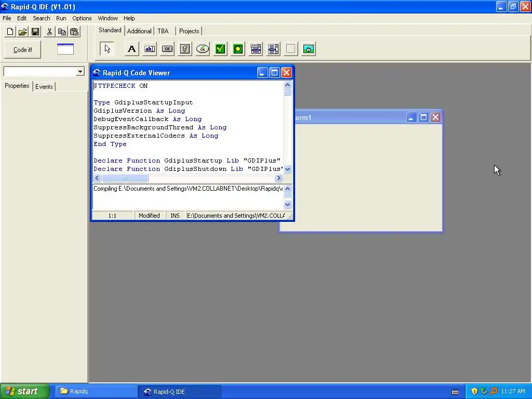The height and width of the screenshot is (399, 532).
Task: Open the Run menu
Action: click(x=61, y=18)
